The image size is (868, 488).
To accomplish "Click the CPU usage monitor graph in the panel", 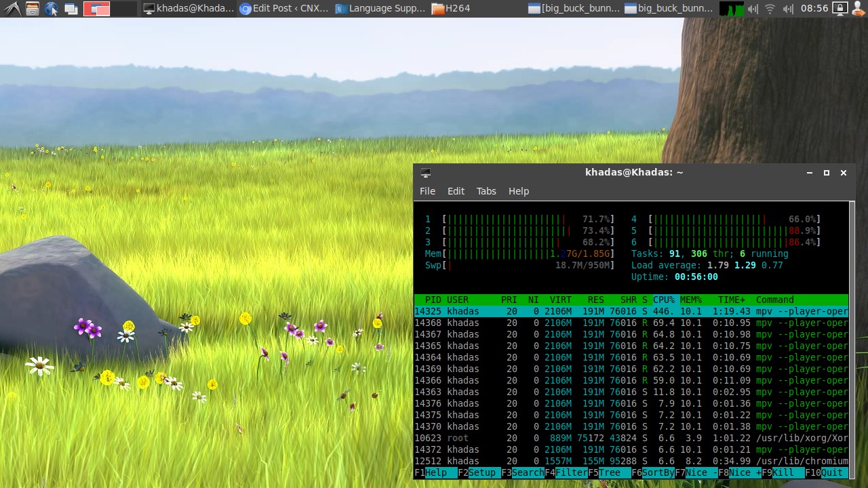I will coord(732,9).
